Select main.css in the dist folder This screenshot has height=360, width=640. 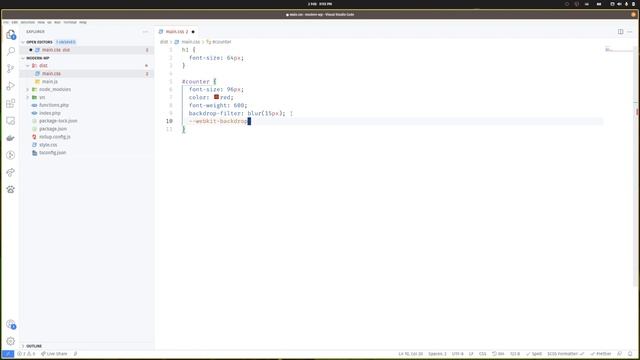pyautogui.click(x=87, y=73)
